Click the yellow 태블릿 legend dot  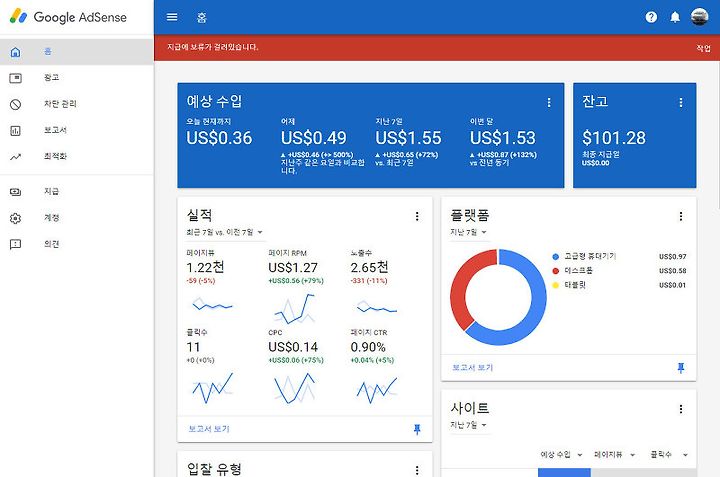click(x=556, y=285)
